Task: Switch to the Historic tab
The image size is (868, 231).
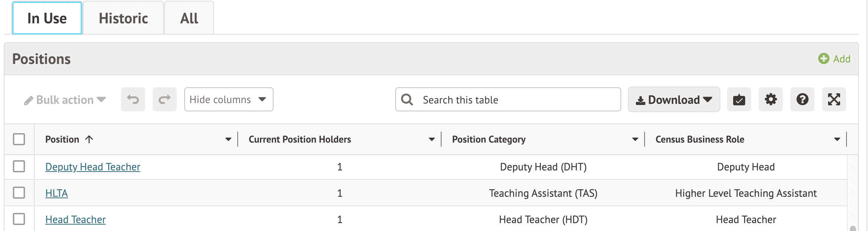Action: click(123, 18)
